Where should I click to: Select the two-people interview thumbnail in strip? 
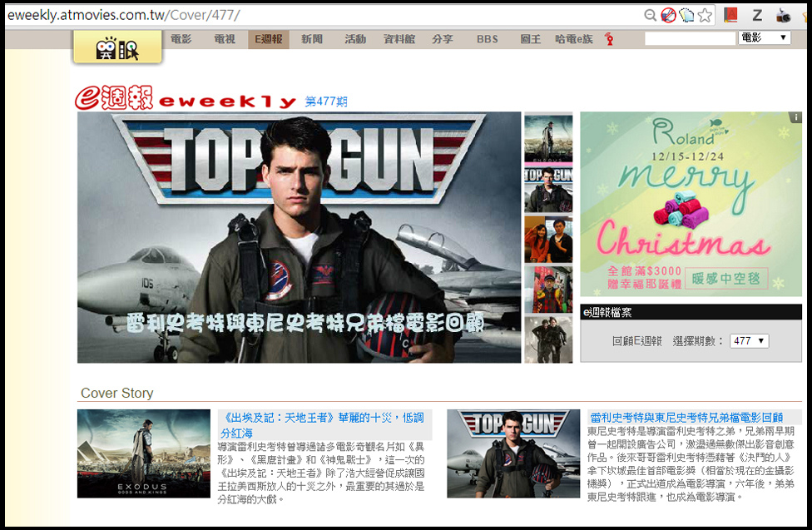coord(548,240)
